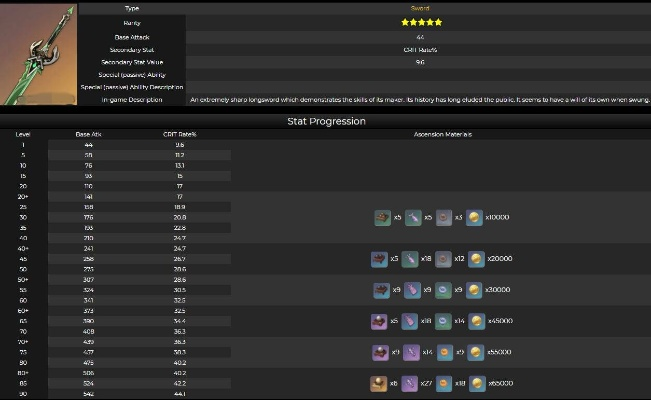
Task: Click the CRIT Rate% column header
Action: pyautogui.click(x=179, y=134)
